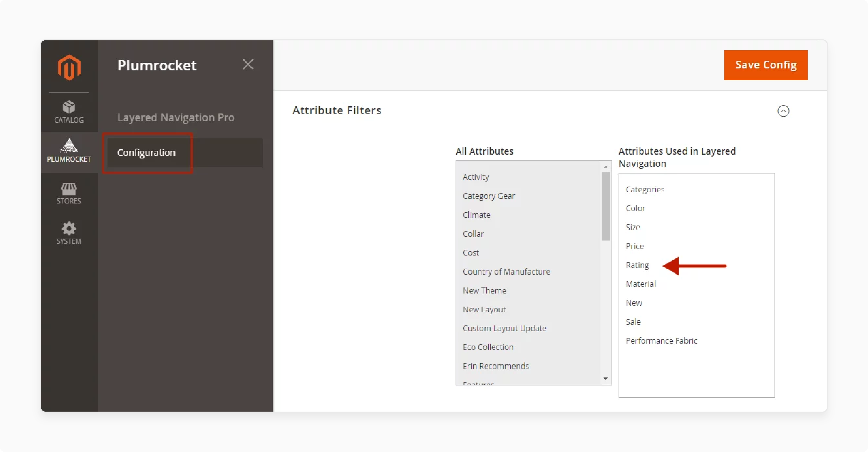868x452 pixels.
Task: Click Attributes Used in Layered Navigation label
Action: [x=677, y=157]
